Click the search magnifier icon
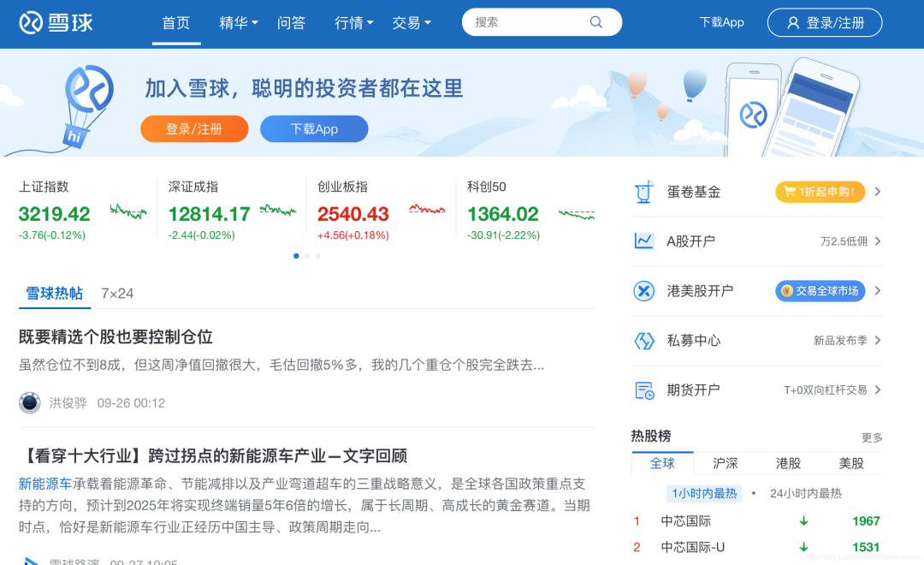 coord(596,22)
